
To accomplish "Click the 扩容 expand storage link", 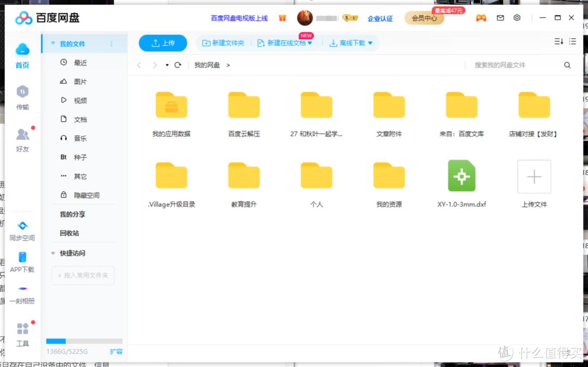I will point(115,351).
